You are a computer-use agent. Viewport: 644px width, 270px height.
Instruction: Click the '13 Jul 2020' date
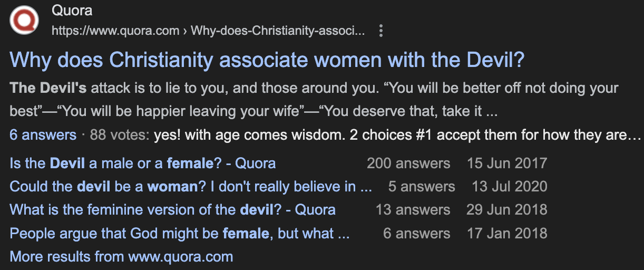[510, 186]
